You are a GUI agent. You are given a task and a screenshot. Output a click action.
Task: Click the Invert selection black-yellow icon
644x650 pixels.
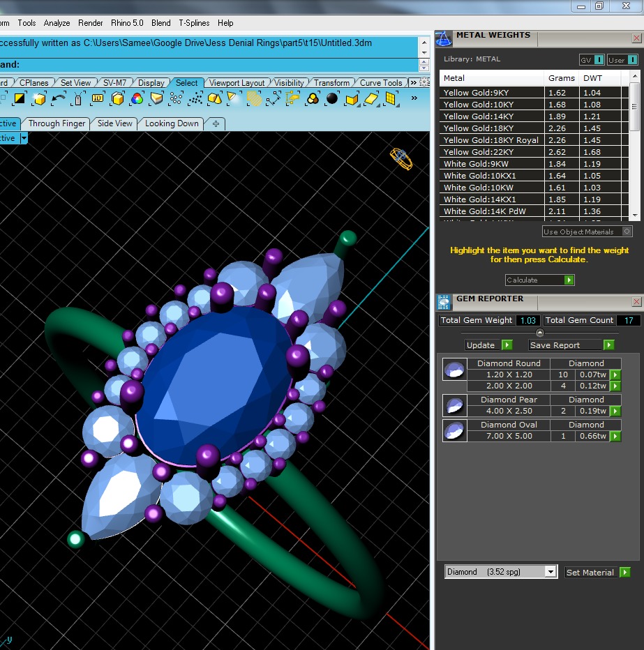(19, 98)
